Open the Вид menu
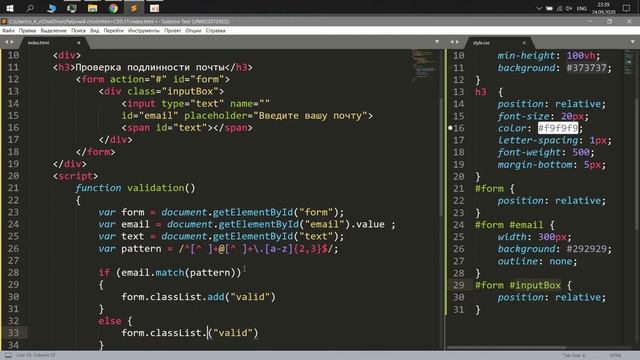 point(95,31)
